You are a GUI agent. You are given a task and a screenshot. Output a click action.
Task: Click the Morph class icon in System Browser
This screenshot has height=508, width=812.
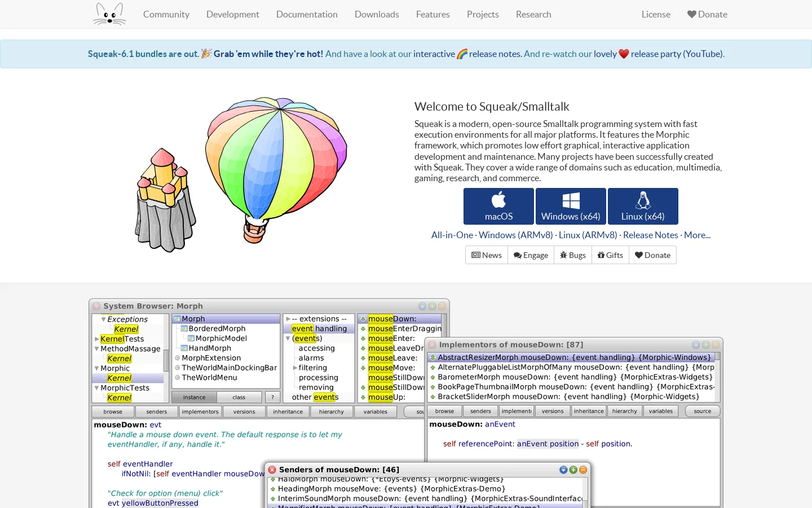point(177,319)
